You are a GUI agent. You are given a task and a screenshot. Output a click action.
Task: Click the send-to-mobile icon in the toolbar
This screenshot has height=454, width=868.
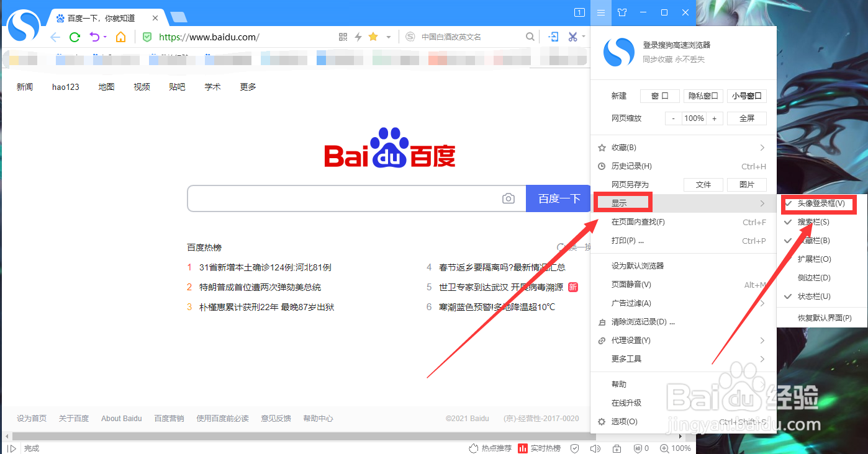click(553, 37)
